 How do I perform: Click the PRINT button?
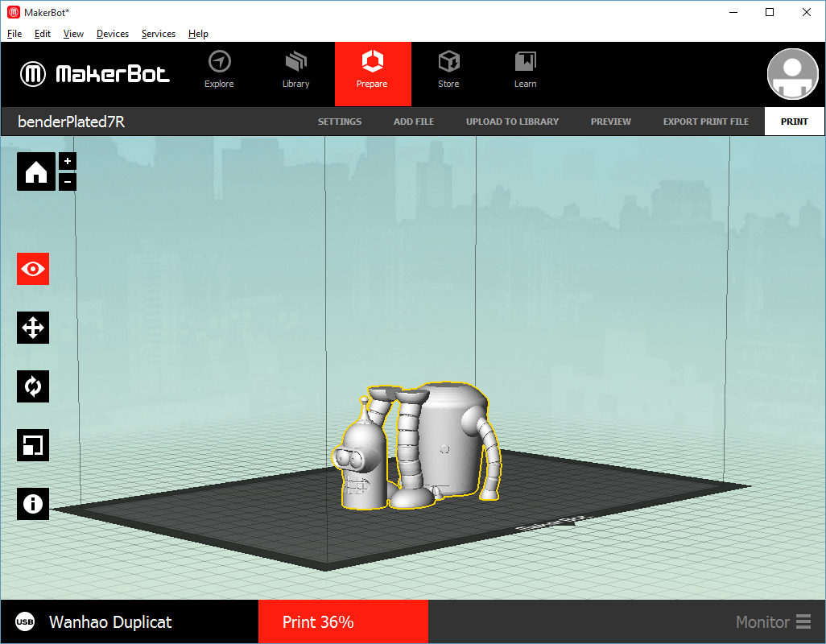[x=795, y=122]
